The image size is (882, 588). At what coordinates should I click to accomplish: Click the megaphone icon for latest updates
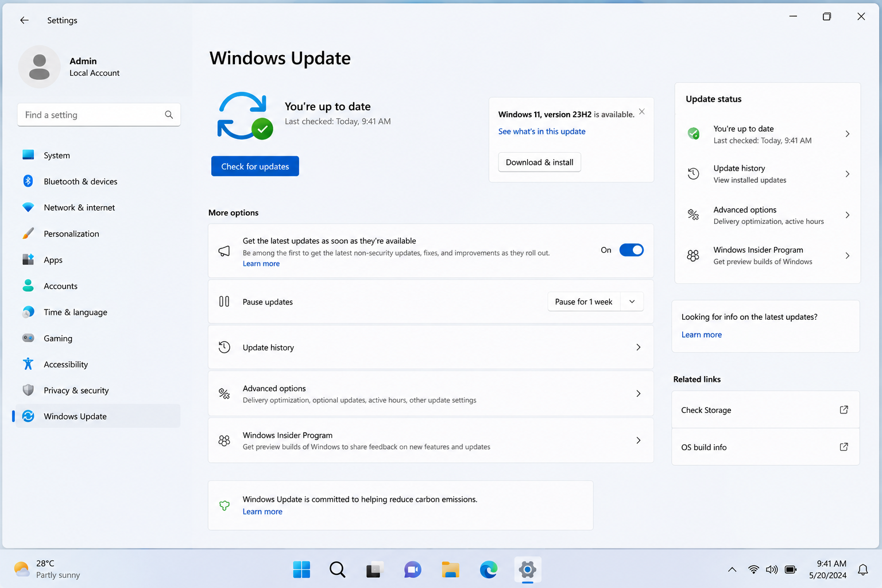pos(225,251)
